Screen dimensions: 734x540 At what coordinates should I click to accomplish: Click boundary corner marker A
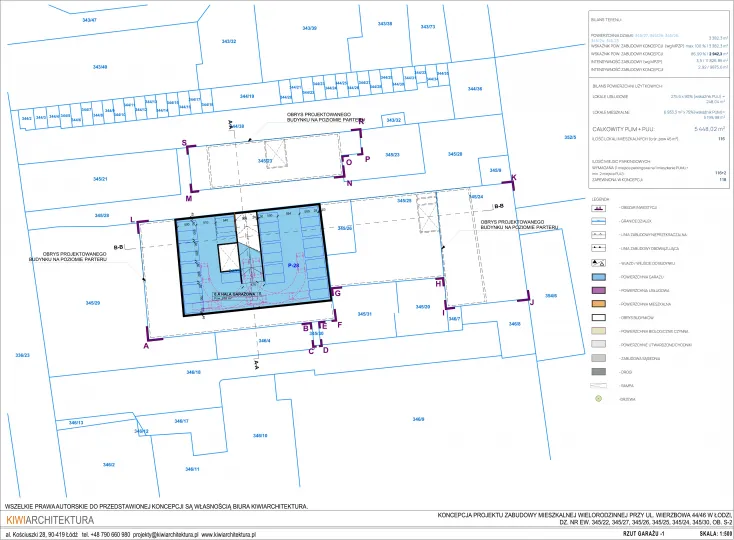[146, 345]
